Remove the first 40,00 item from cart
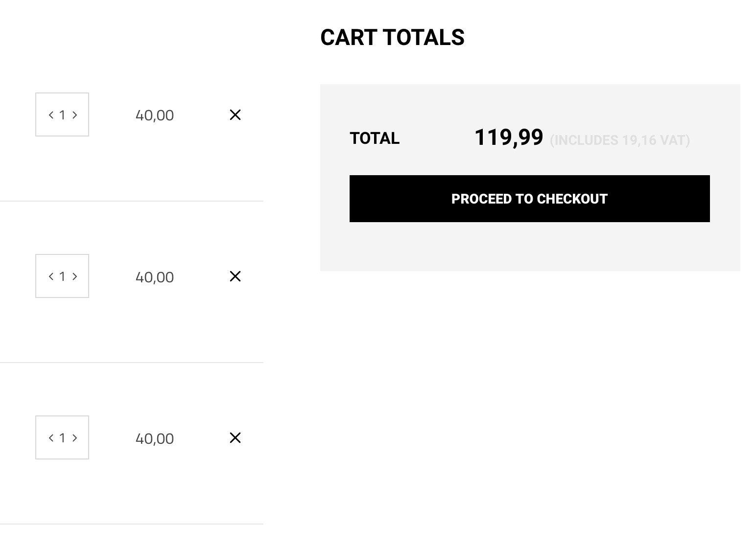The image size is (756, 549). 235,115
